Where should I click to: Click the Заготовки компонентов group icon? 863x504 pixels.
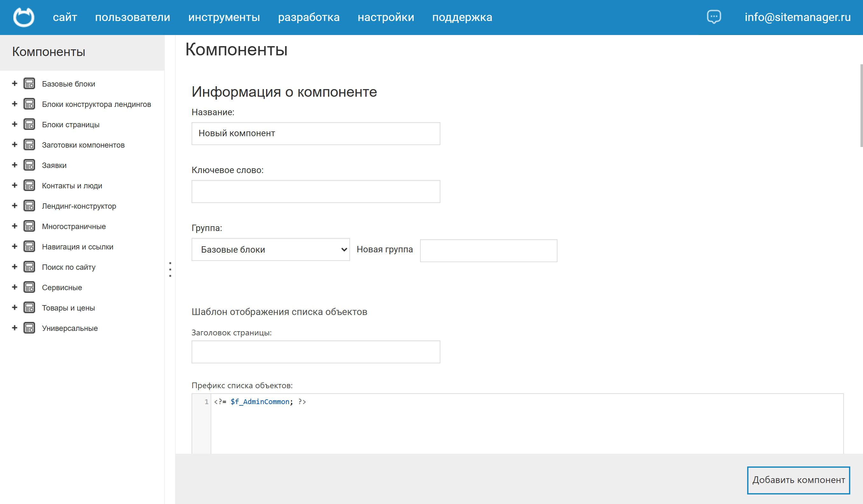(x=29, y=145)
